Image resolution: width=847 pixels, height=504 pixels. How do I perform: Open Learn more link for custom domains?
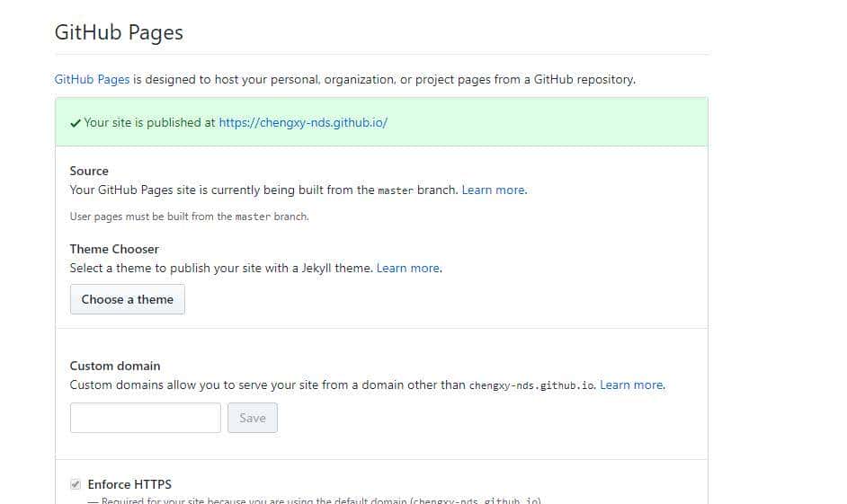point(632,385)
